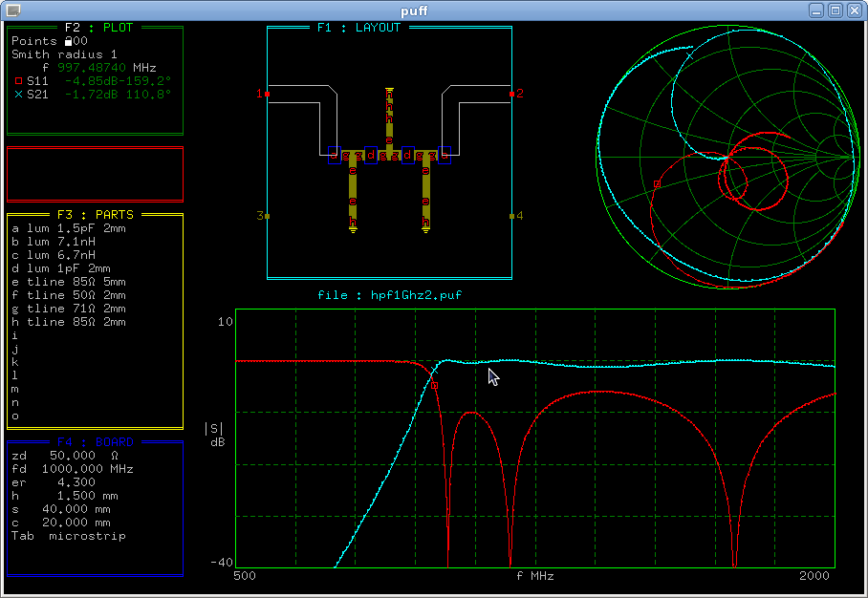The width and height of the screenshot is (868, 598).
Task: Click the S11 square marker on the Smith chart
Action: pyautogui.click(x=657, y=183)
